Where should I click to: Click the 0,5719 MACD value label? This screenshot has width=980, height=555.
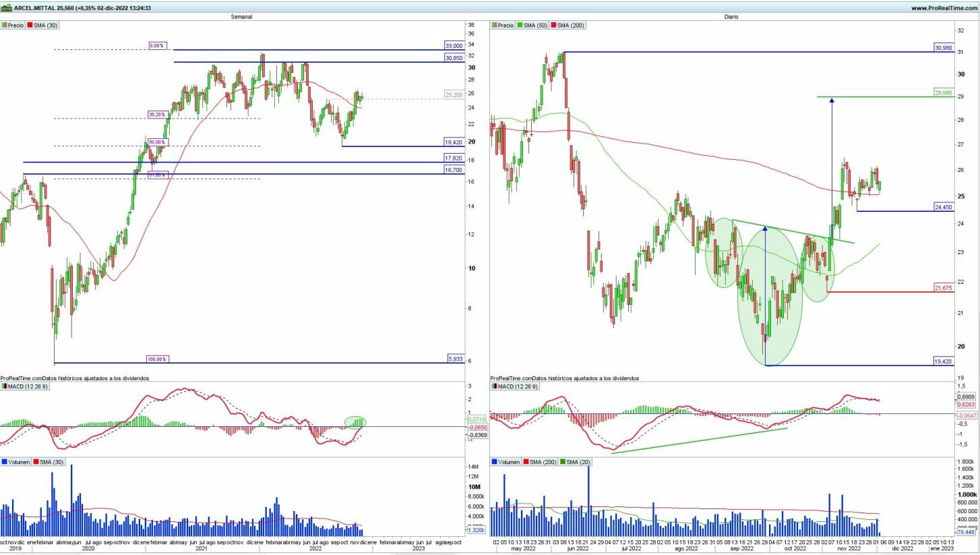[x=477, y=419]
